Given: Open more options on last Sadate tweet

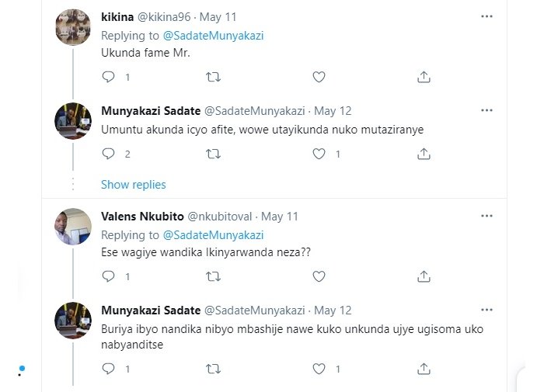Looking at the screenshot, I should pos(486,309).
